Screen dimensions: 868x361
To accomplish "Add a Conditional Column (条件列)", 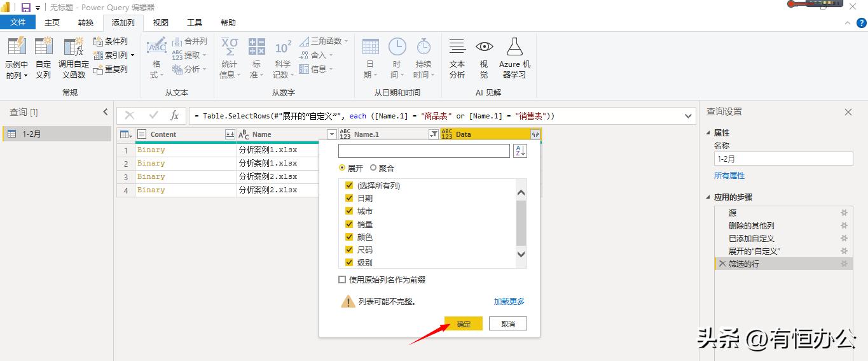I will 111,41.
